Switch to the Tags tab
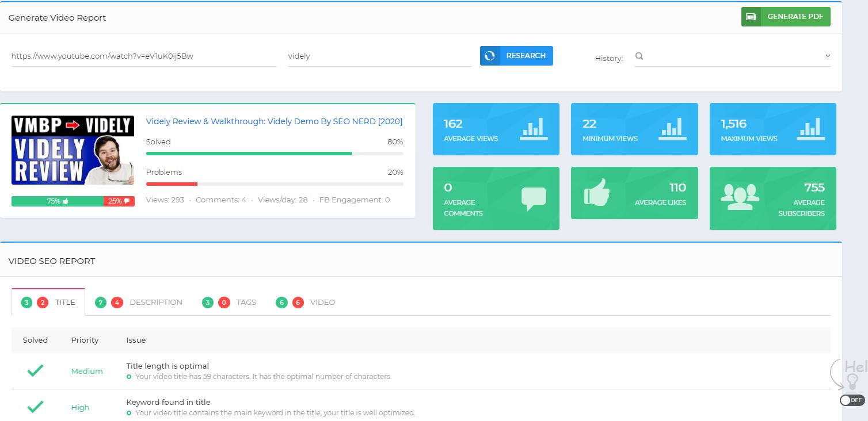Screen dimensions: 868x421 [x=229, y=302]
